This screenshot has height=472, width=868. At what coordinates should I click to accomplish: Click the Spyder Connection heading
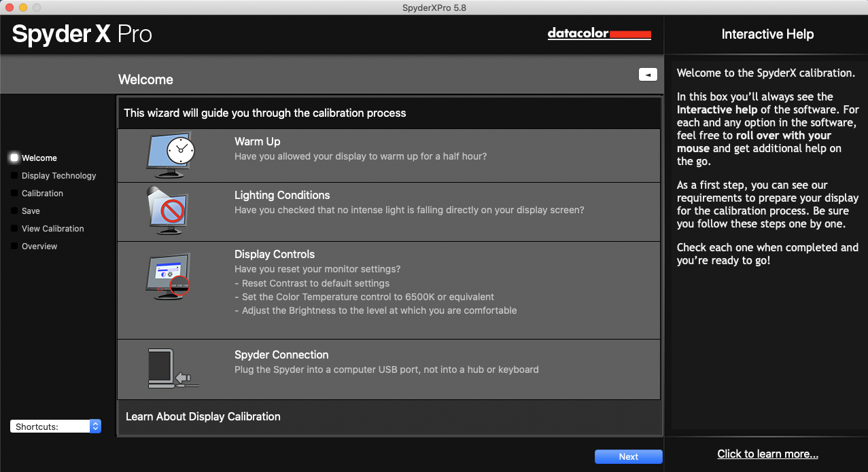(x=281, y=355)
